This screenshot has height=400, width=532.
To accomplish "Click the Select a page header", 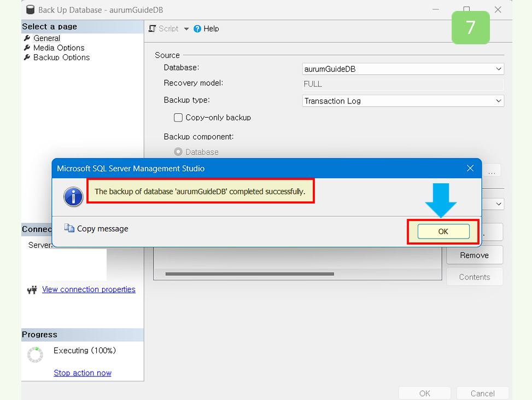I will pos(83,26).
